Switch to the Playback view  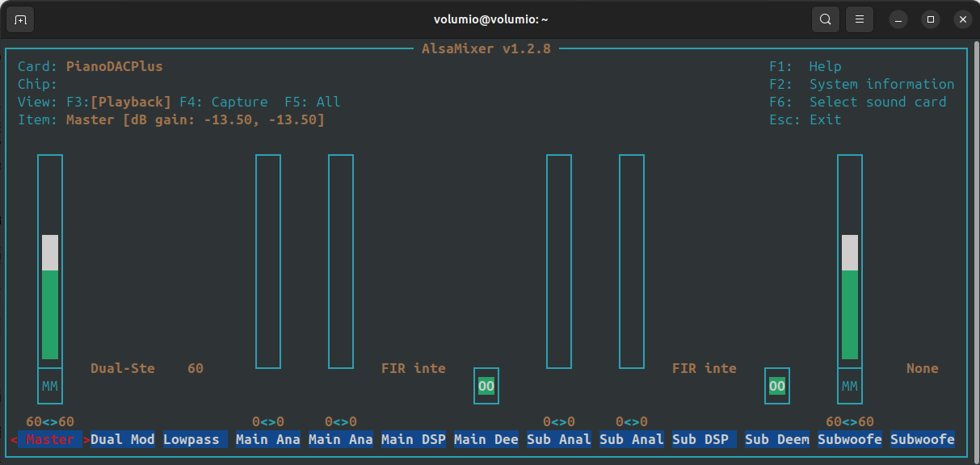tap(131, 102)
